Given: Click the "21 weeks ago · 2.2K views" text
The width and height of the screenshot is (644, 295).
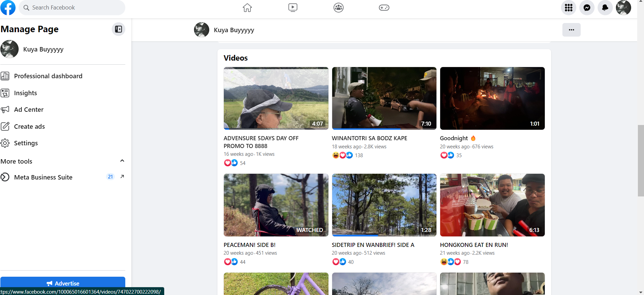Looking at the screenshot, I should point(467,253).
